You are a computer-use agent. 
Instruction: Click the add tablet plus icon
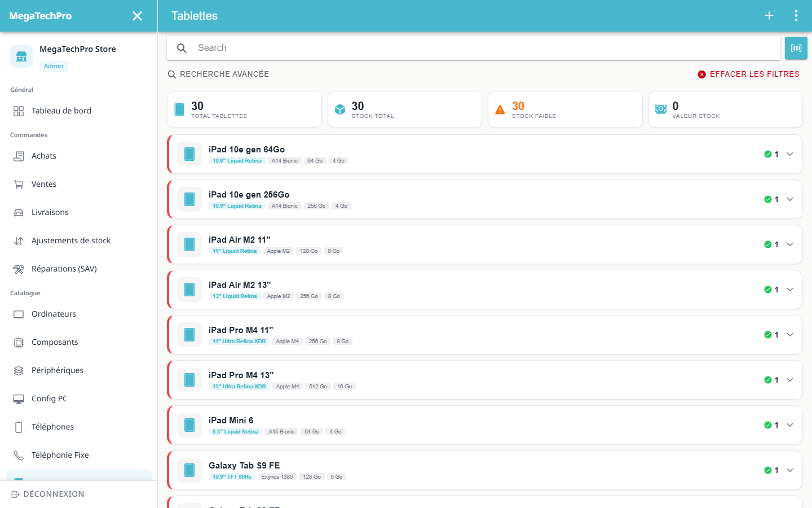pyautogui.click(x=769, y=16)
